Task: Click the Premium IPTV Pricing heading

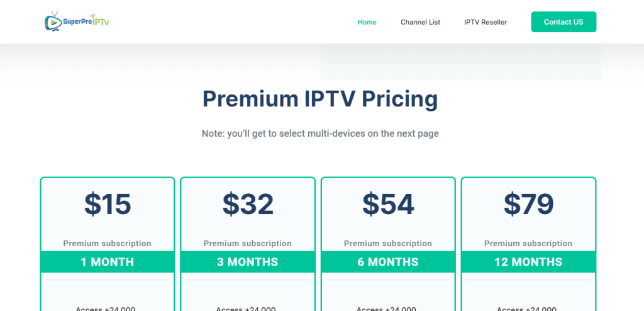Action: tap(320, 99)
